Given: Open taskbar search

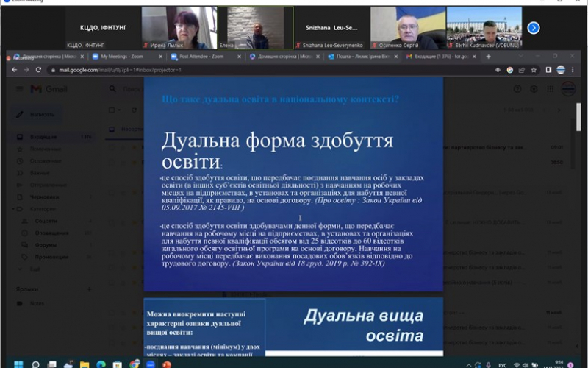Looking at the screenshot, I should [x=35, y=364].
